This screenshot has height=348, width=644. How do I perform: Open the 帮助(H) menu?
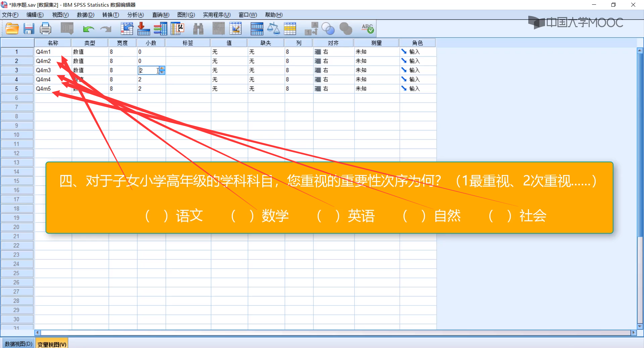[x=274, y=15]
